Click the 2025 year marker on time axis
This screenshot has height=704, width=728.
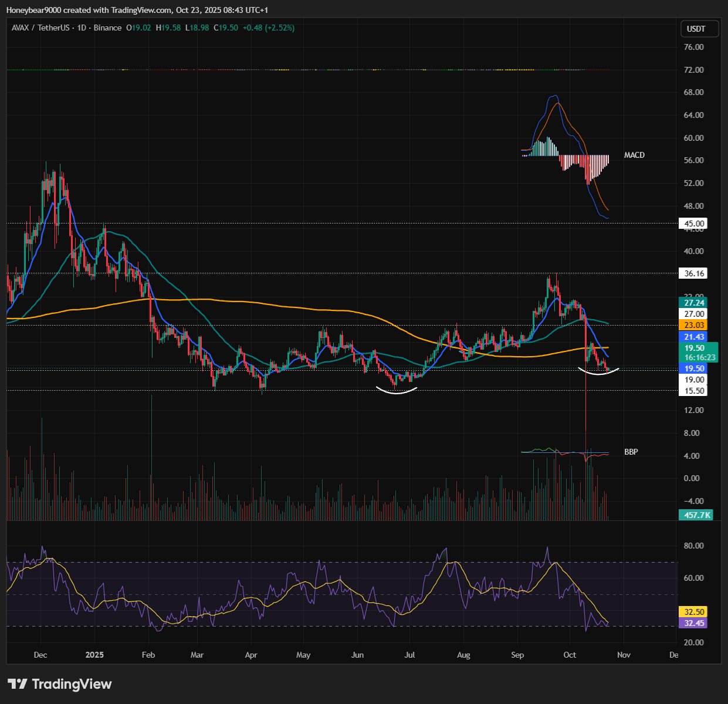pyautogui.click(x=94, y=655)
